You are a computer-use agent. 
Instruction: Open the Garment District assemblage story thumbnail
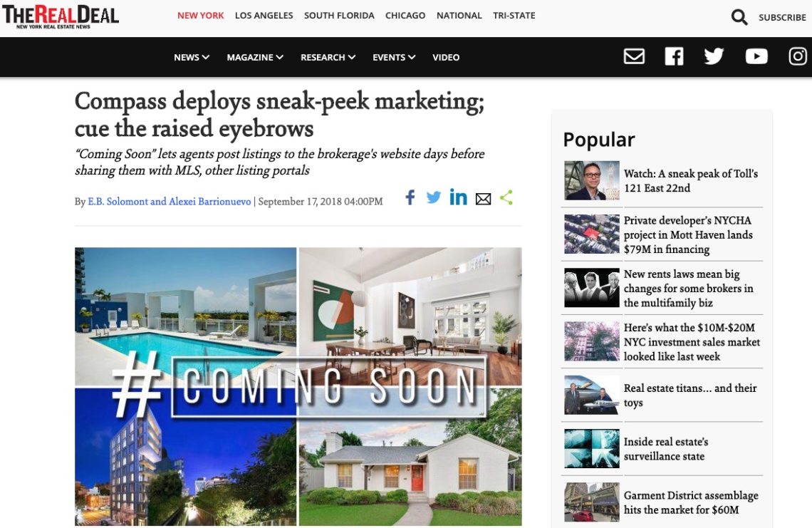coord(591,502)
